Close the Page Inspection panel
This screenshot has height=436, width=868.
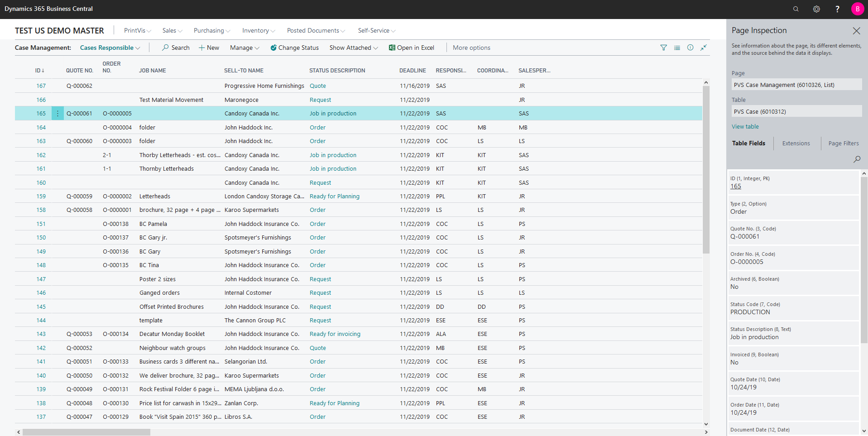856,31
